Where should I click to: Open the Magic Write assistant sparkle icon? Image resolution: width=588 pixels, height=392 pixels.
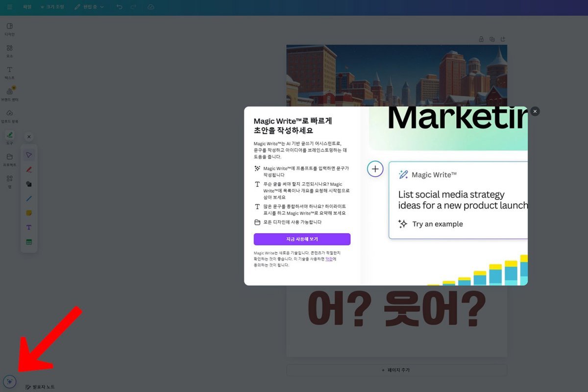click(9, 381)
